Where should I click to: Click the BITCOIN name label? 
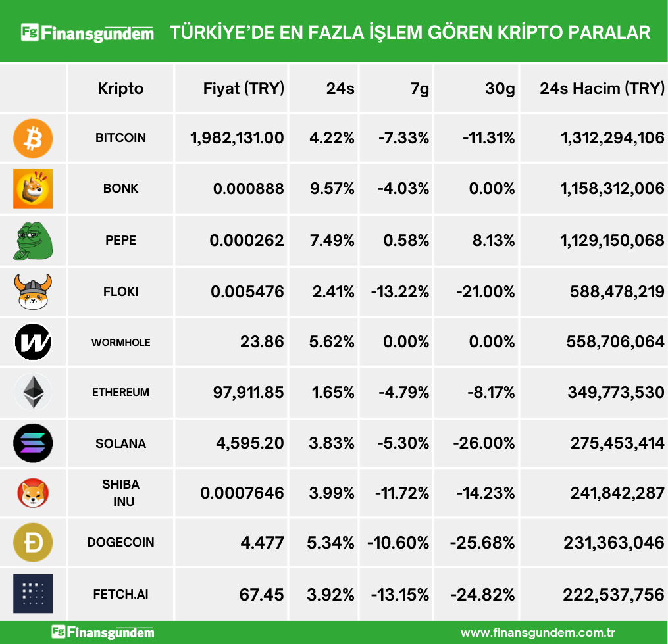(x=120, y=138)
